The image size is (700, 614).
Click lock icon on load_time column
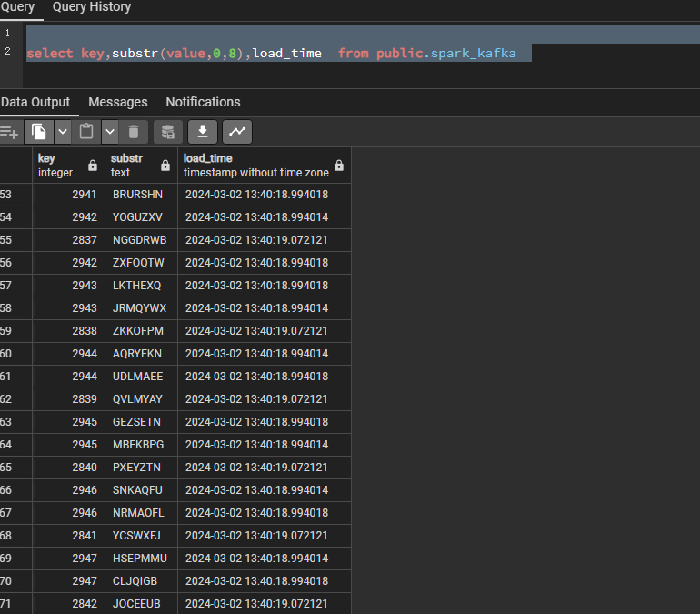[x=339, y=166]
